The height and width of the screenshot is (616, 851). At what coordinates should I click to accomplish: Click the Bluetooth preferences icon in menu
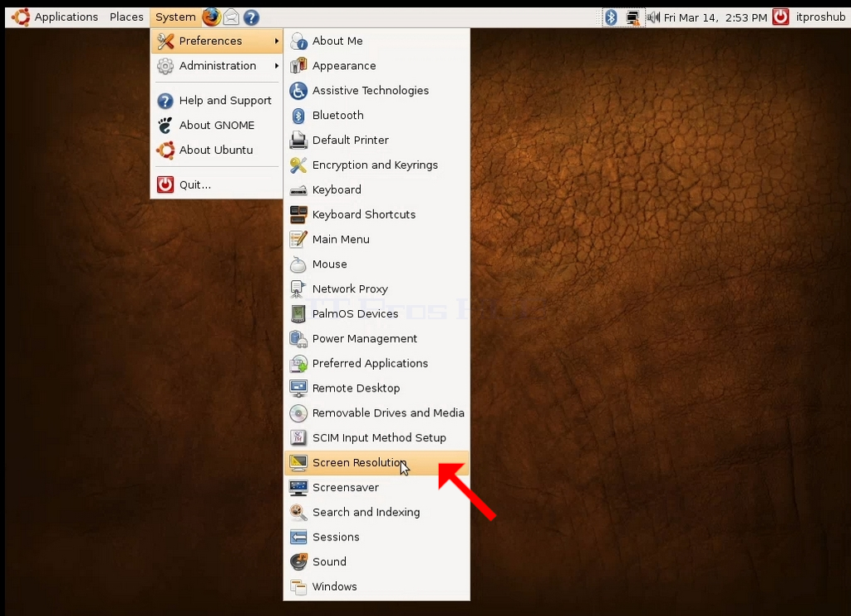pyautogui.click(x=298, y=115)
